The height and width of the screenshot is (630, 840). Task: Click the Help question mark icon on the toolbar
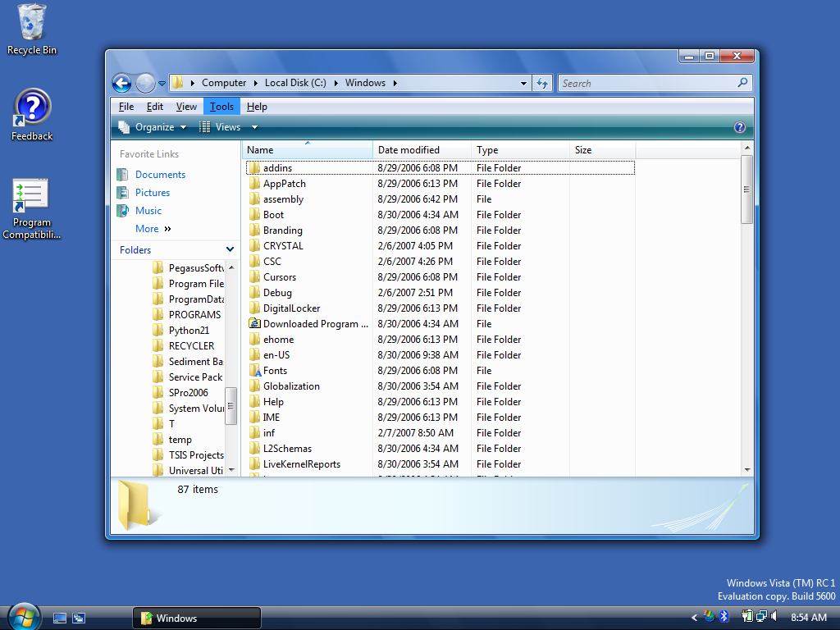pos(739,127)
